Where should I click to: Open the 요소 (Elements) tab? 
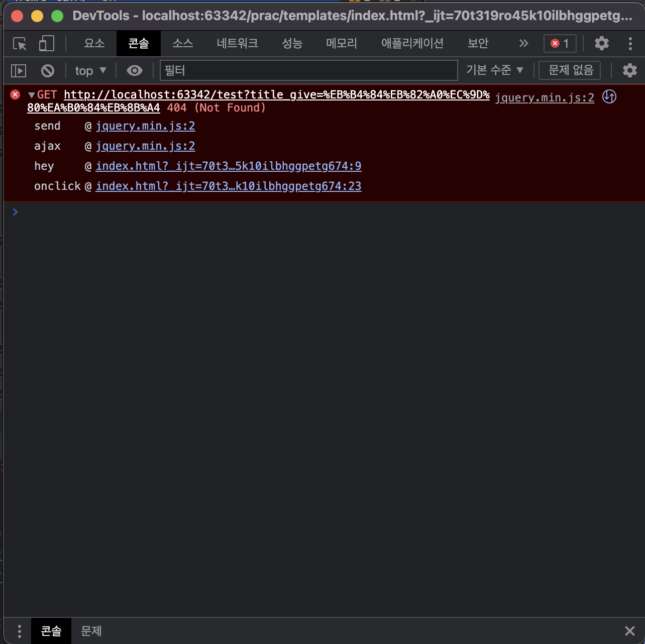coord(94,44)
